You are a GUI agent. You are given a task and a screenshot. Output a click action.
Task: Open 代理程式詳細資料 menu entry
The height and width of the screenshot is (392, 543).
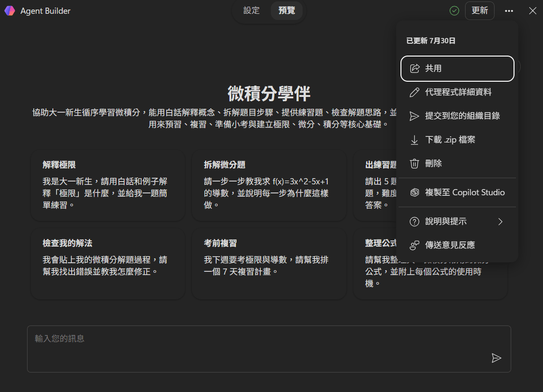pyautogui.click(x=457, y=92)
